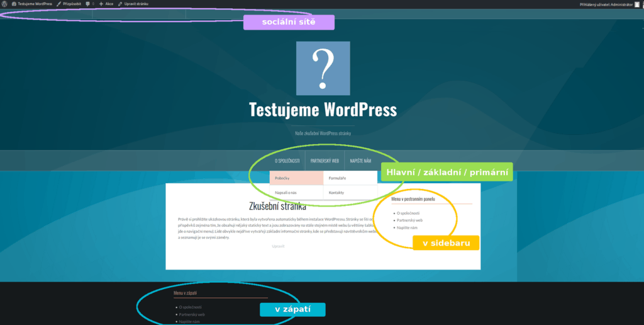Click the Testujeme WordPress site title heading
The height and width of the screenshot is (325, 644).
323,110
